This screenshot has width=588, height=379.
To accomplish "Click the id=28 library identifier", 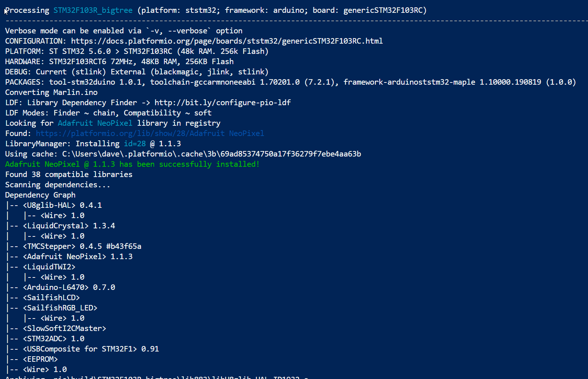I will (135, 144).
